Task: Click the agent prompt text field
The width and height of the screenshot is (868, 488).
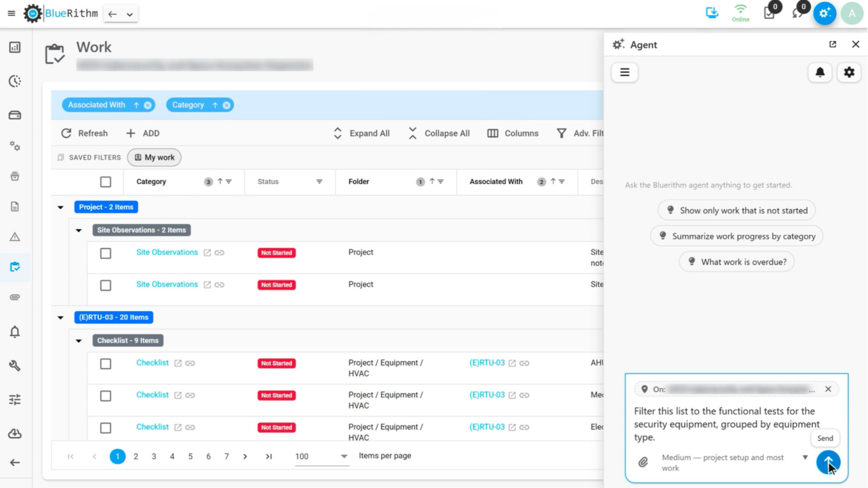Action: [x=727, y=424]
